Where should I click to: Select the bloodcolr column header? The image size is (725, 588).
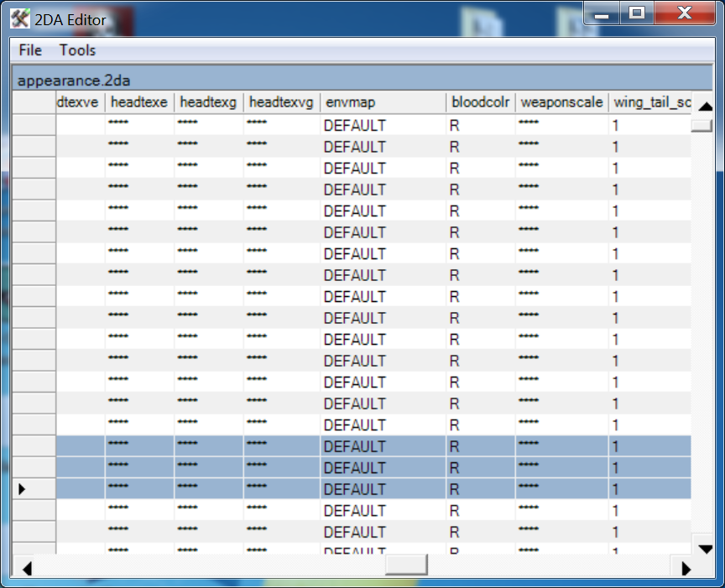(x=480, y=102)
